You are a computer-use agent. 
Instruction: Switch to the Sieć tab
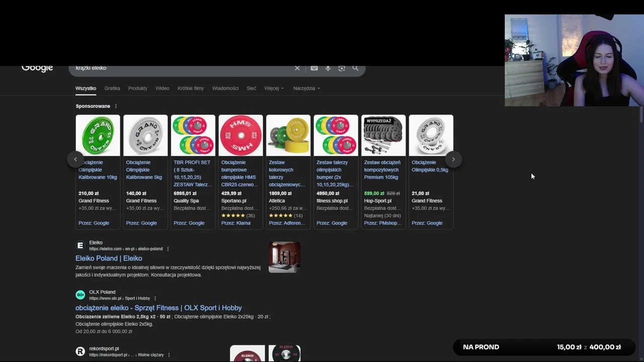tap(252, 88)
